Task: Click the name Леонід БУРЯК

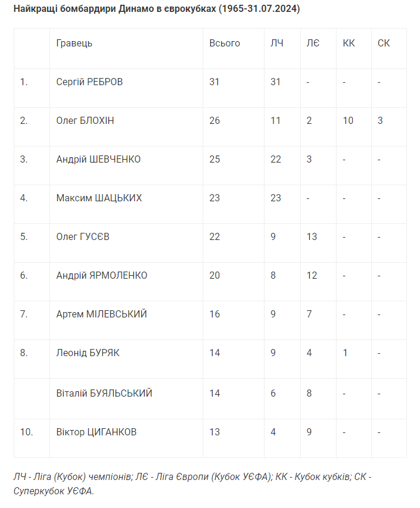Action: click(88, 353)
